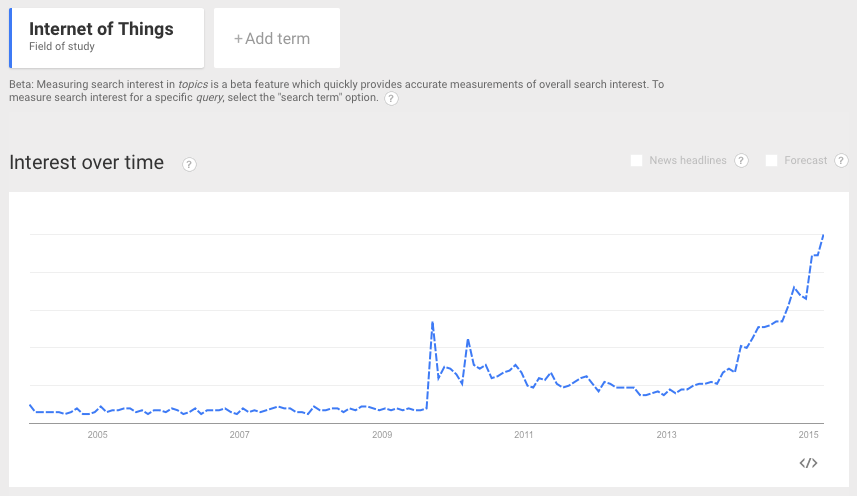Viewport: 857px width, 496px height.
Task: Click the late-2009 spike peak on trend line
Action: coord(432,322)
